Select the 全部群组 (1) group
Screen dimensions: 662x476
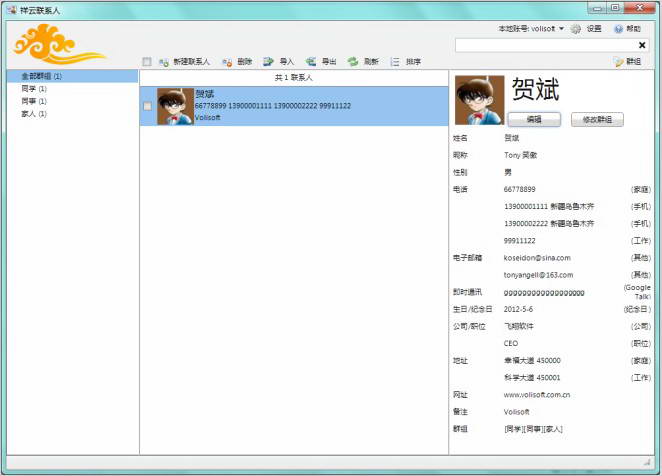73,76
